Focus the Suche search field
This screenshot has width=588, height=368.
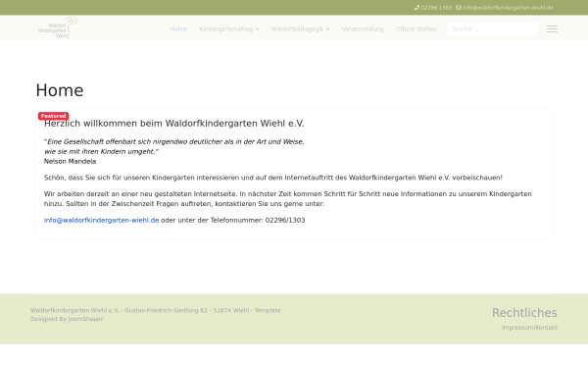pyautogui.click(x=493, y=28)
